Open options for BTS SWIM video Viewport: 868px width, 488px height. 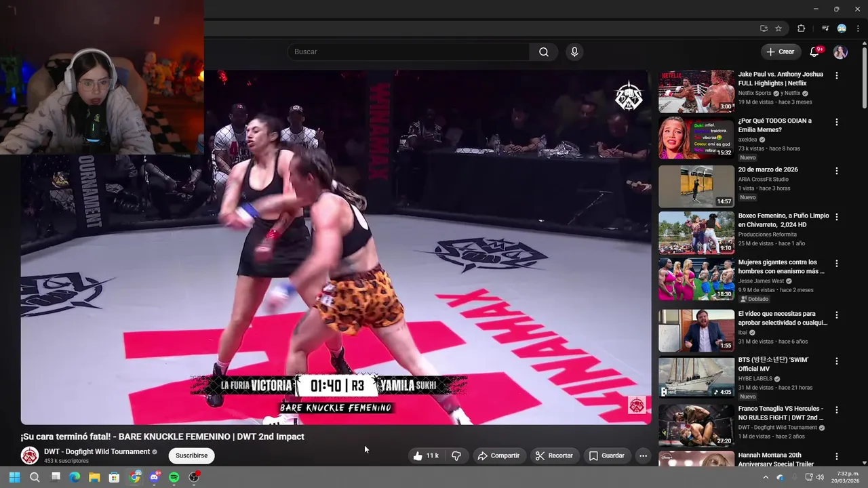pos(836,361)
